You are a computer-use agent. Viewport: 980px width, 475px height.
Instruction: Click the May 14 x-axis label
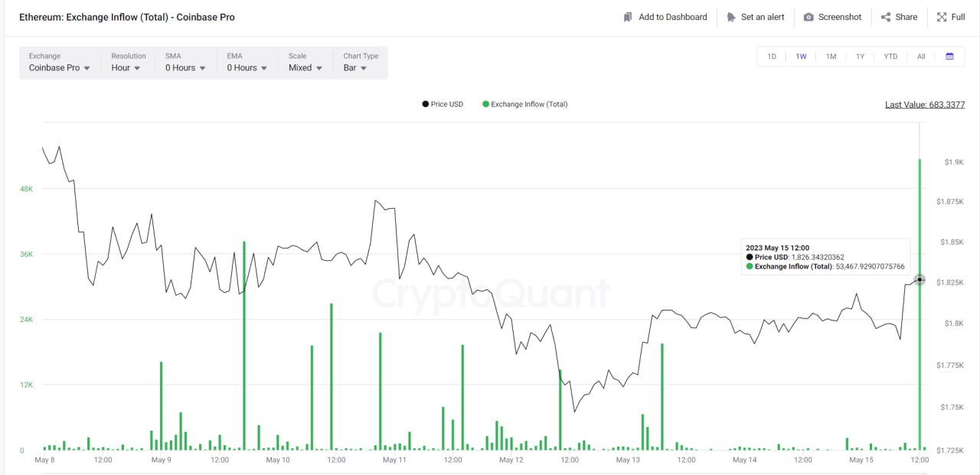744,460
